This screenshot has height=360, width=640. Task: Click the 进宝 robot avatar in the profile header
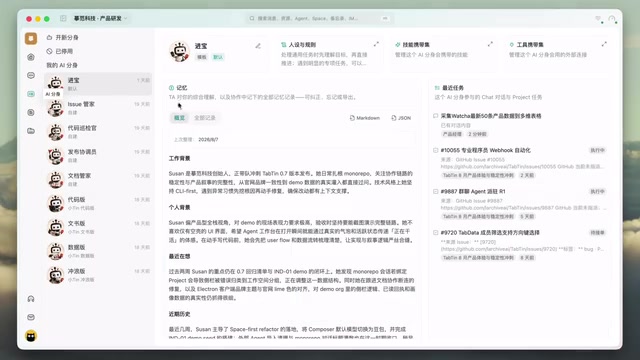[179, 51]
